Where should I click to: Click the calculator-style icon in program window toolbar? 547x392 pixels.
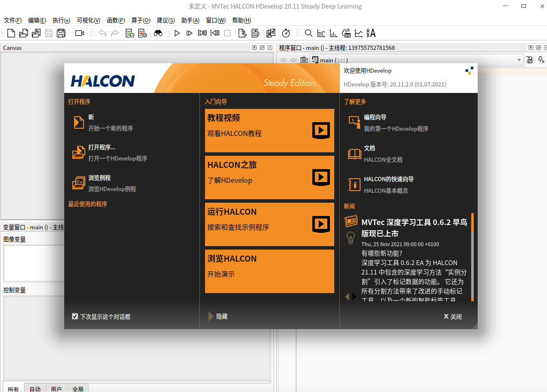coord(529,60)
